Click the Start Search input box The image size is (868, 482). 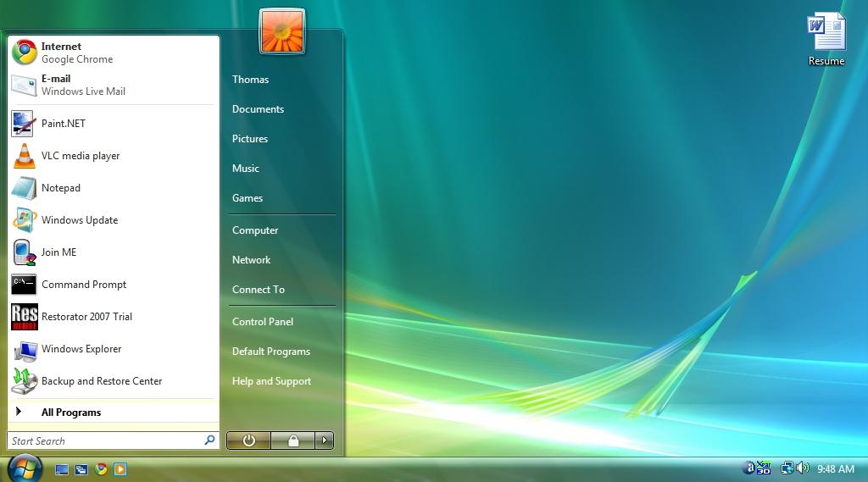pyautogui.click(x=103, y=441)
